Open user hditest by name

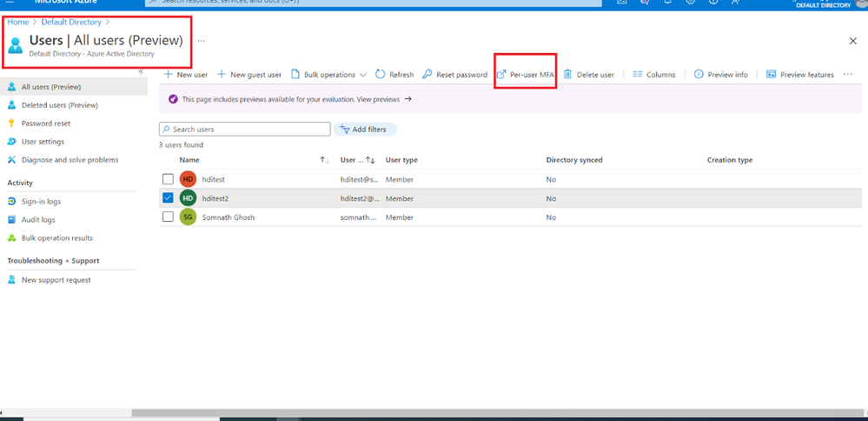[213, 179]
